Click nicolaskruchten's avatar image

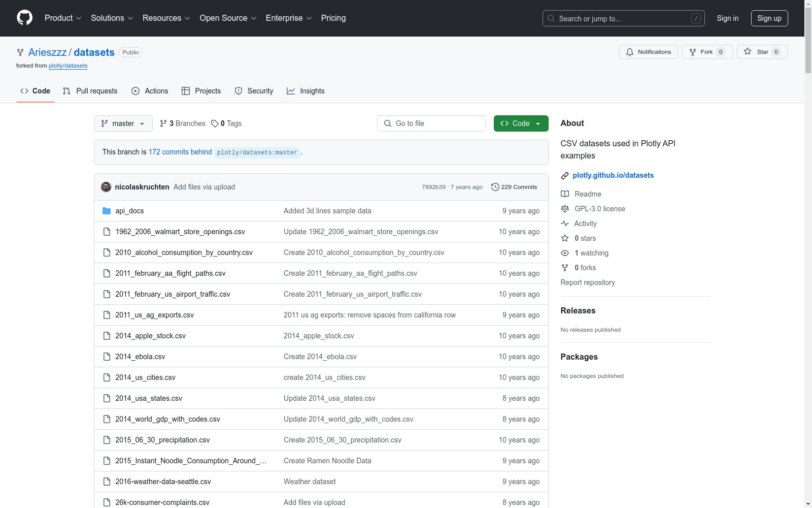[106, 187]
